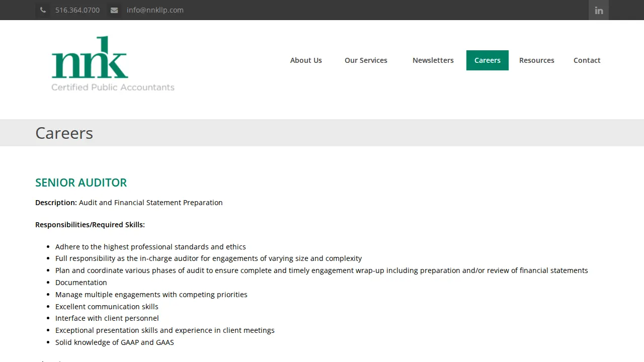Open the About Us menu
The image size is (644, 362).
pyautogui.click(x=306, y=60)
